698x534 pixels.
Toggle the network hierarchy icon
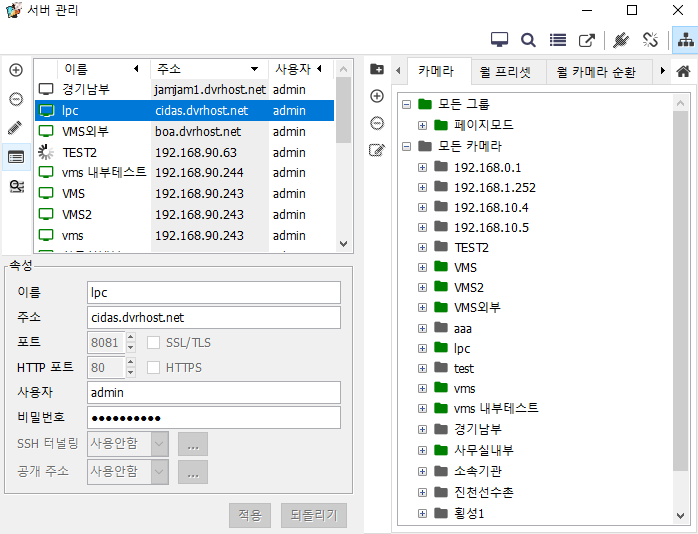pyautogui.click(x=685, y=40)
